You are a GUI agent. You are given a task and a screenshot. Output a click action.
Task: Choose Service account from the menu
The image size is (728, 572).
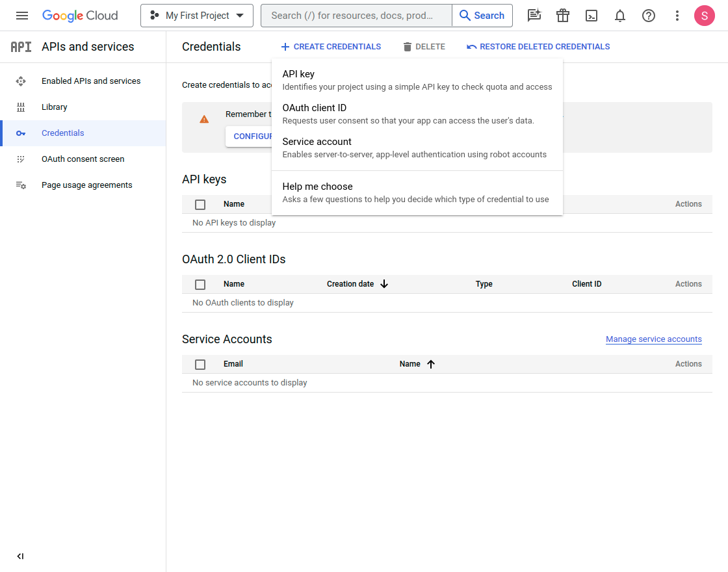click(417, 148)
